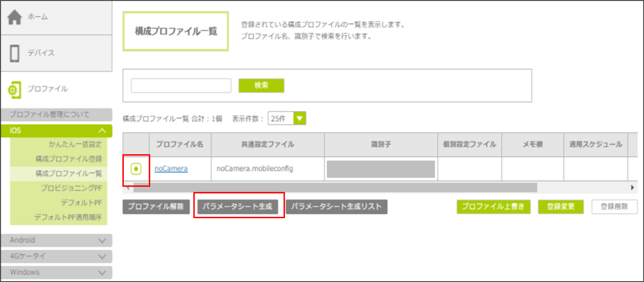Expand the 4Gケータイ menu section
644x282 pixels.
coord(102,257)
